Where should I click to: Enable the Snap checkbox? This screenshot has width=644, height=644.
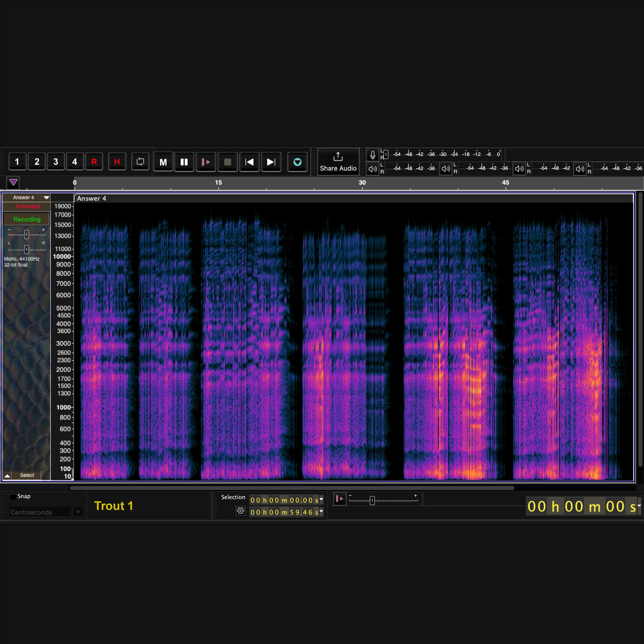pos(13,497)
